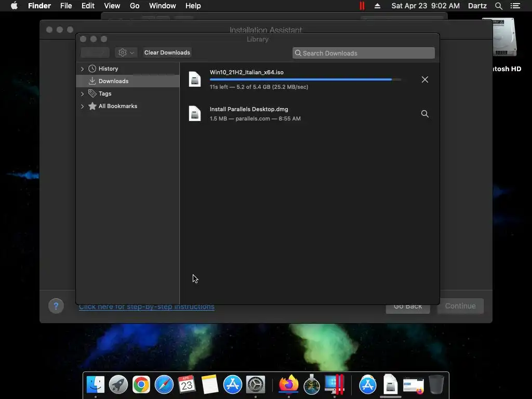Select Tags in Library sidebar

coord(128,94)
